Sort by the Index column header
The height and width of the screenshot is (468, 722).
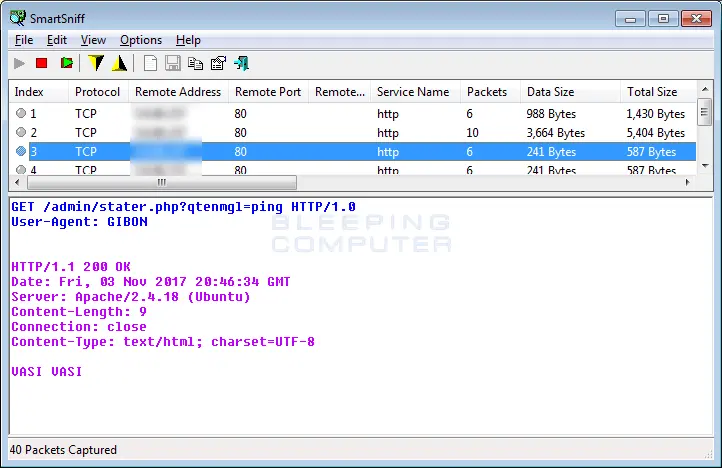[x=39, y=92]
